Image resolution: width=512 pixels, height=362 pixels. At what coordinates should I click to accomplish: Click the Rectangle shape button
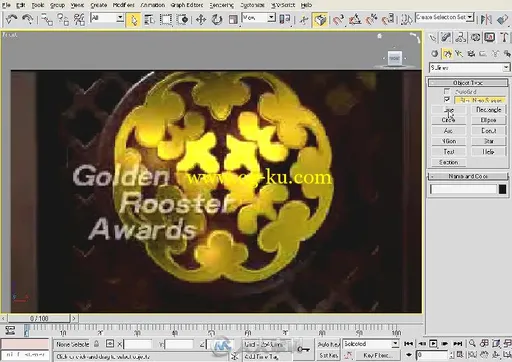pyautogui.click(x=488, y=110)
